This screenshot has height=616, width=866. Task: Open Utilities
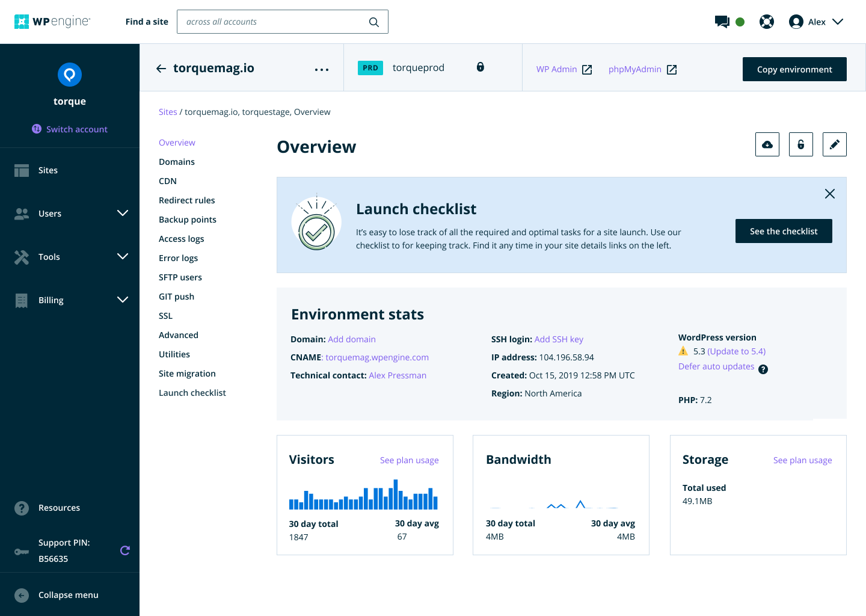click(x=174, y=354)
